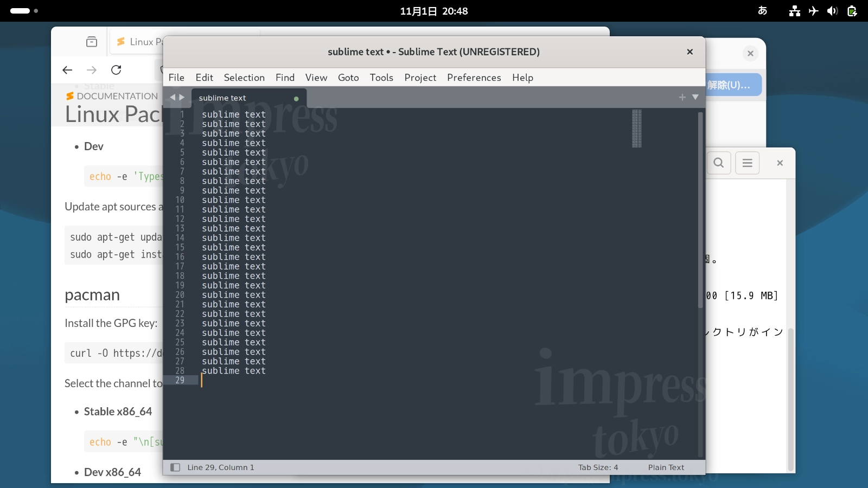868x488 pixels.
Task: Close the right window with search button
Action: pyautogui.click(x=780, y=163)
